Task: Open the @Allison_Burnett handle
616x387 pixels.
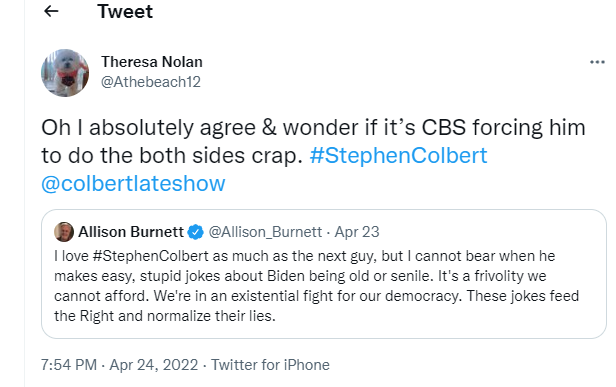Action: click(265, 232)
